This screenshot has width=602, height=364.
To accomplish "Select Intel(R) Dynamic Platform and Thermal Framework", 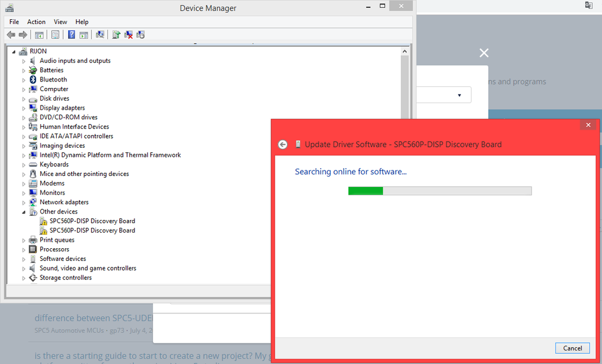I will [110, 155].
